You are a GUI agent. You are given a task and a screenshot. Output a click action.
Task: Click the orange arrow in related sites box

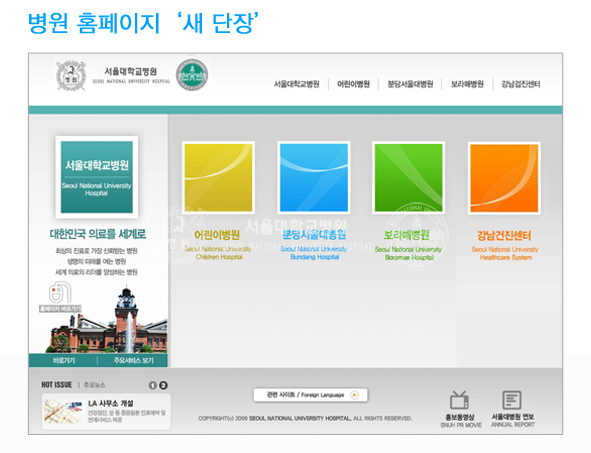[354, 395]
